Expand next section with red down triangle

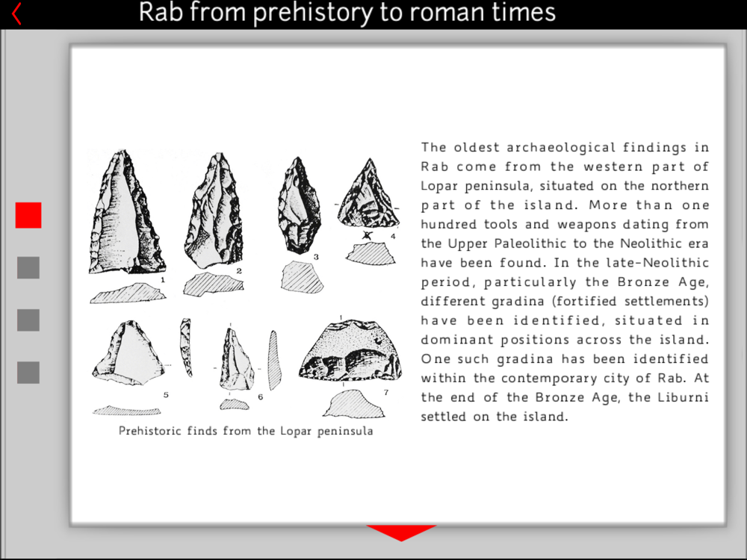pos(401,532)
